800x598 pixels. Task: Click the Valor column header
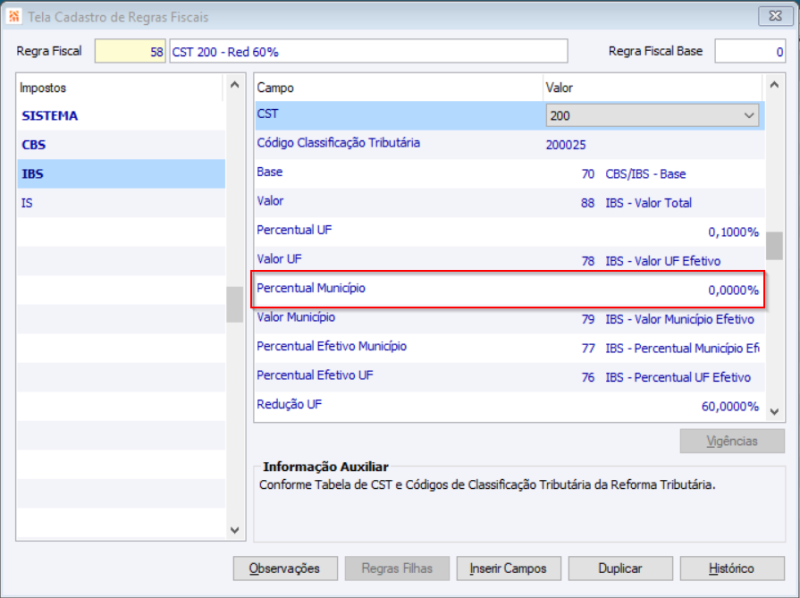tap(653, 88)
